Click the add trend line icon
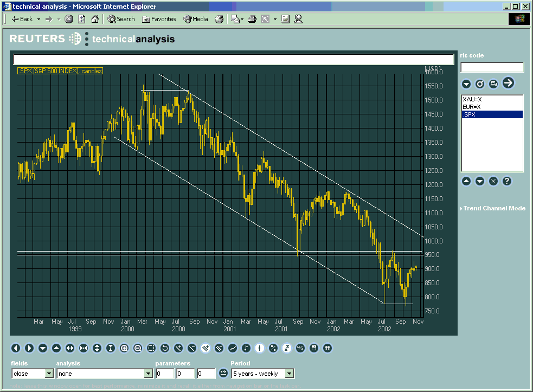Screen dimensions: 533x392 [x=178, y=348]
